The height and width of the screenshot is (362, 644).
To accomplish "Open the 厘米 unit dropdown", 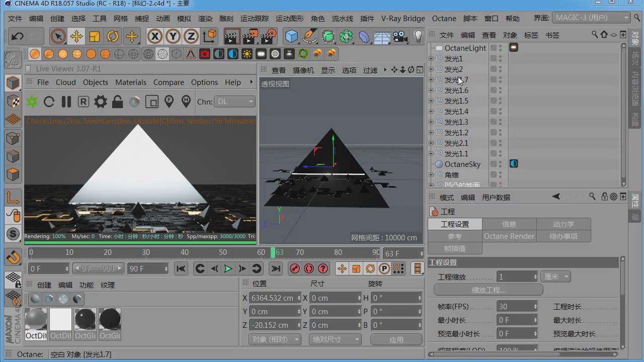I will click(555, 277).
